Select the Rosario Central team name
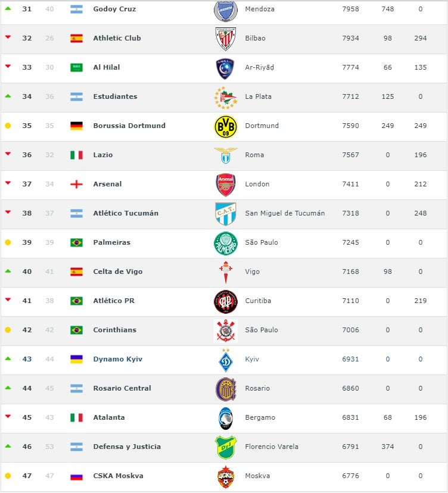448x493 pixels. 122,389
